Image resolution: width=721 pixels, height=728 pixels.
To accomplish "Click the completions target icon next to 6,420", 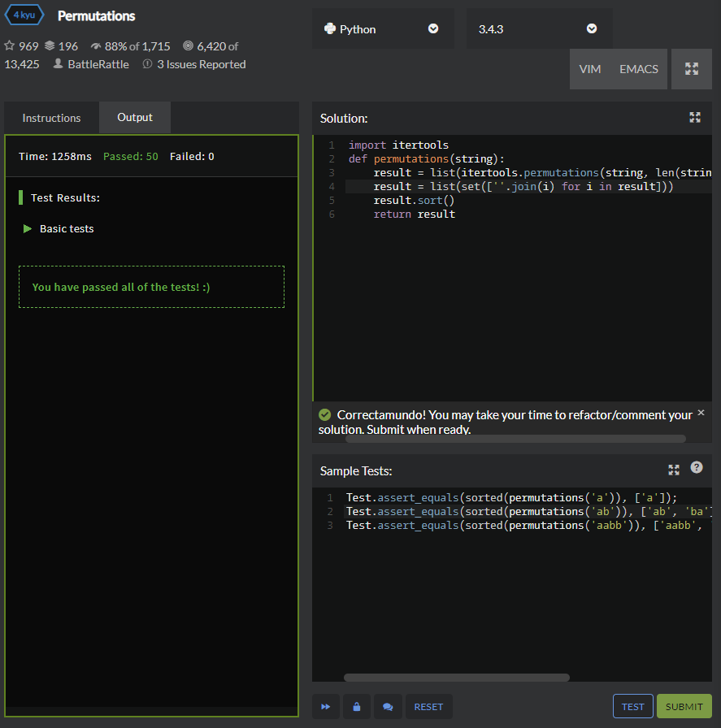I will (x=188, y=45).
